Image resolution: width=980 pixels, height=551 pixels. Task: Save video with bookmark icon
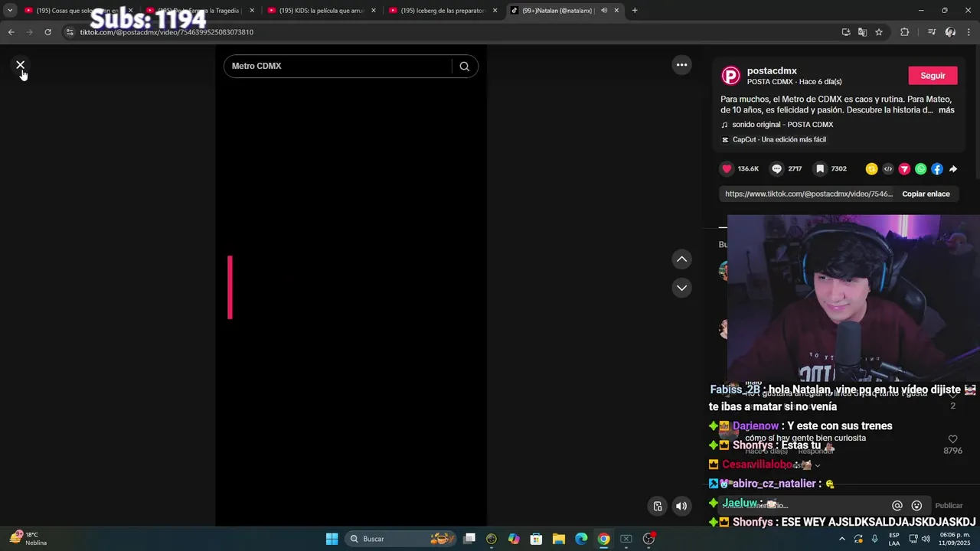(x=820, y=169)
